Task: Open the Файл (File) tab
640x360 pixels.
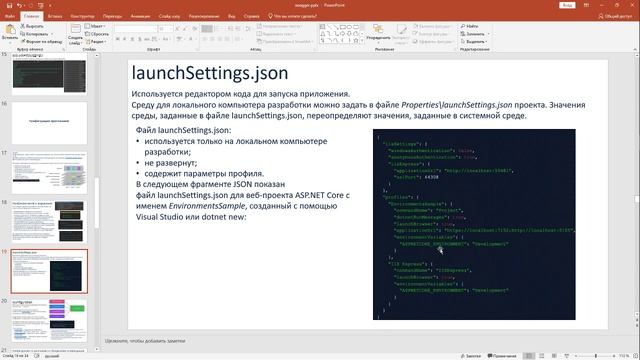Action: (10, 16)
